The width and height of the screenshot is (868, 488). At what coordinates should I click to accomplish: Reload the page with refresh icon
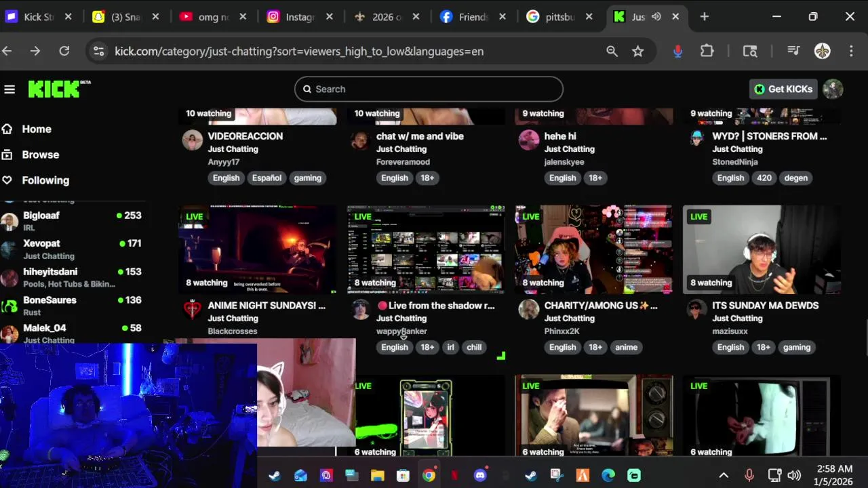coord(64,51)
